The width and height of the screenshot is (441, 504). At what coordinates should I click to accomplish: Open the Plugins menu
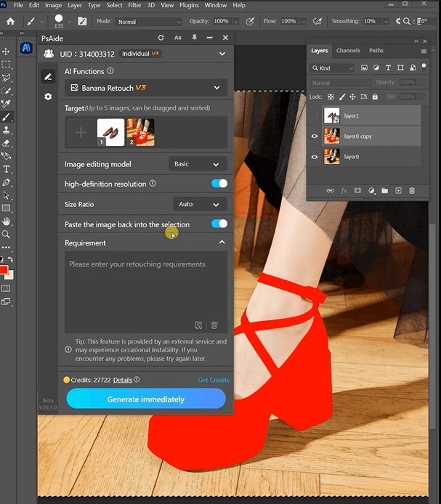tap(189, 5)
